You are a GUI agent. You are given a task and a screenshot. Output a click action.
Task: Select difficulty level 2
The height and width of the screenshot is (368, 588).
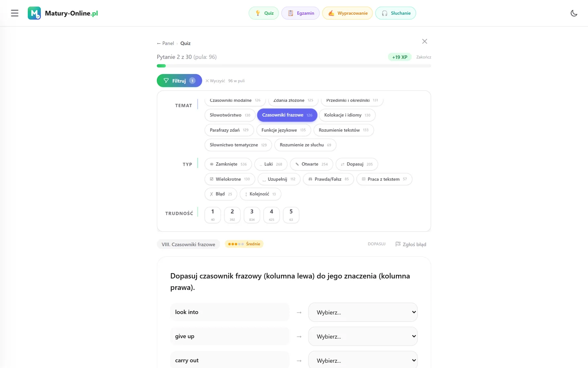(x=232, y=215)
